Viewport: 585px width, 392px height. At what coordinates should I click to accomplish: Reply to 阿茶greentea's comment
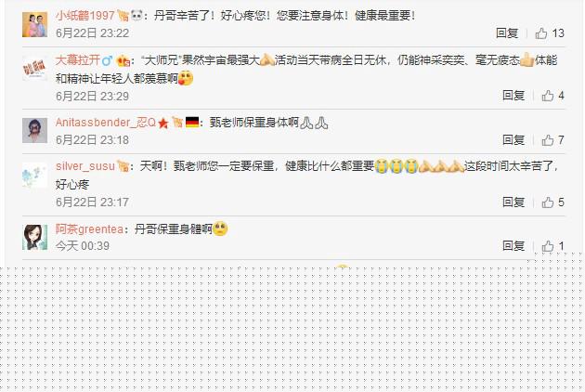pyautogui.click(x=513, y=246)
